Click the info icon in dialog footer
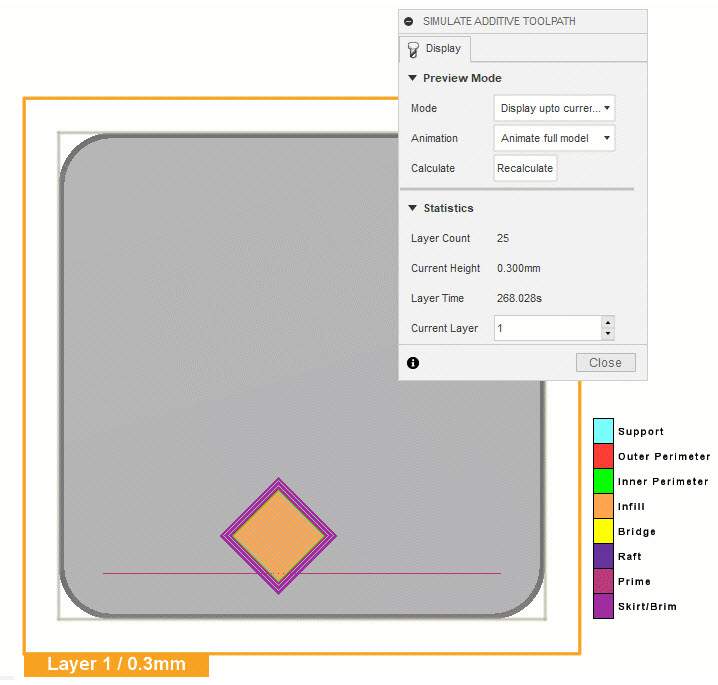 click(413, 363)
